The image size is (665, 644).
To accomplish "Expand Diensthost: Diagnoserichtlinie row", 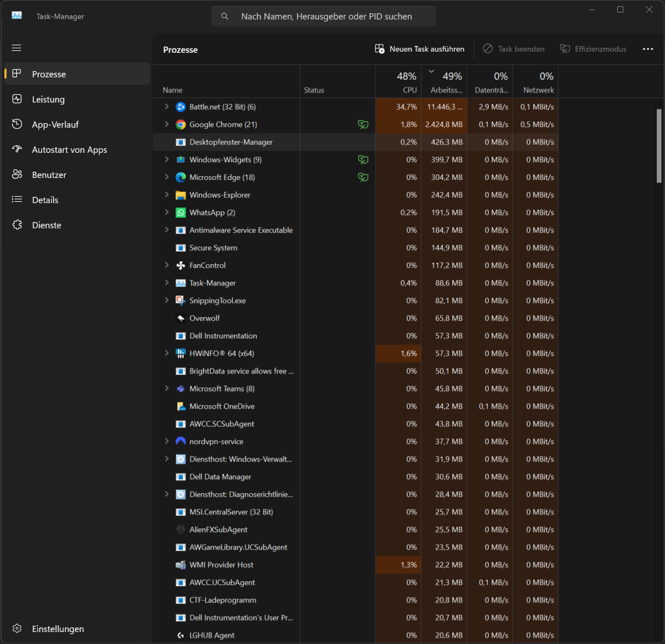I will (167, 494).
